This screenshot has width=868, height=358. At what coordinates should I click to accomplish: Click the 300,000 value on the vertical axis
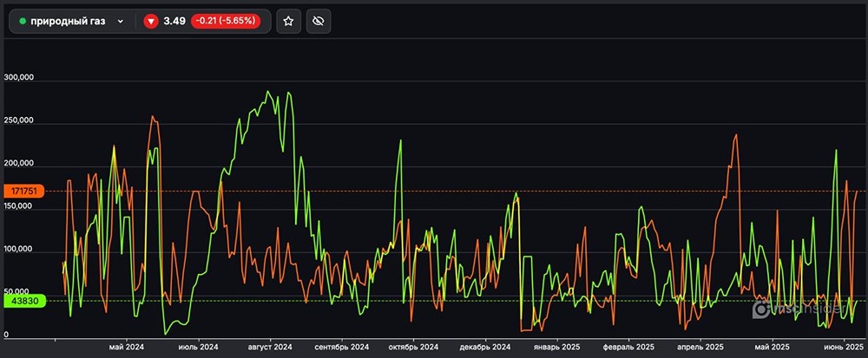click(19, 79)
